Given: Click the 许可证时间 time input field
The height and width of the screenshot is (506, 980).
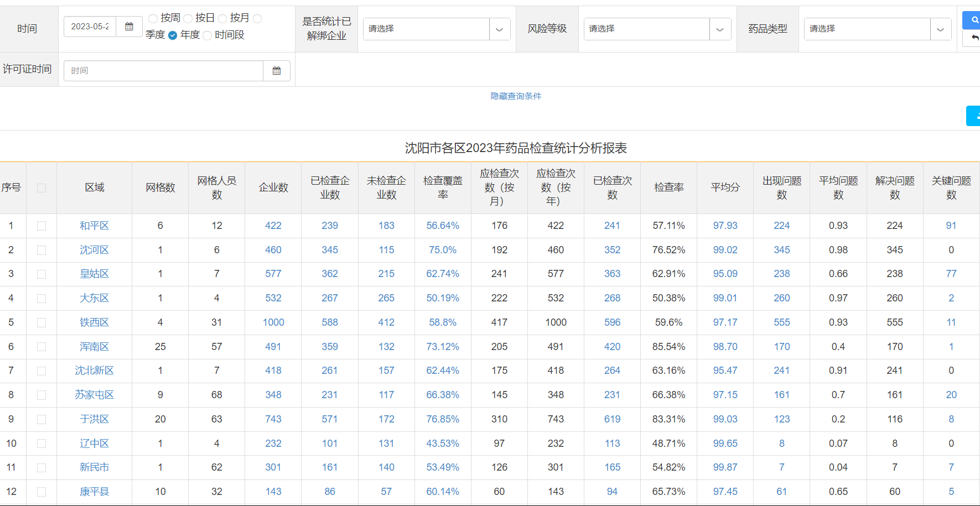Looking at the screenshot, I should click(x=164, y=71).
